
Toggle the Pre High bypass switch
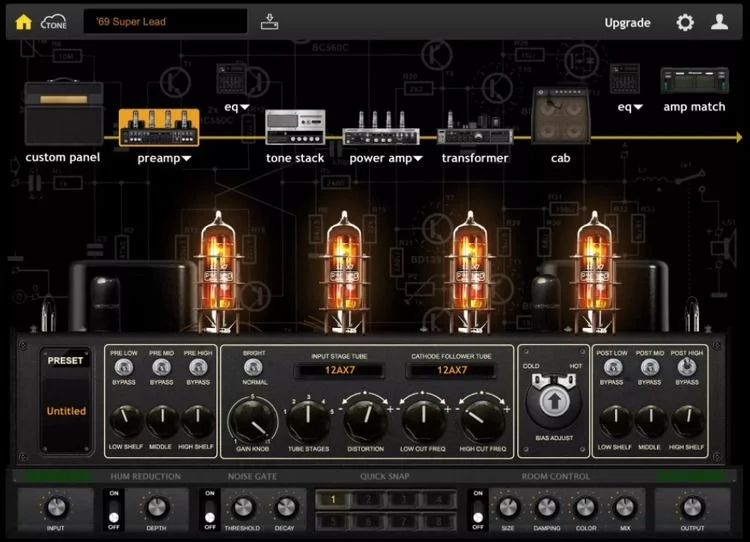pos(198,367)
